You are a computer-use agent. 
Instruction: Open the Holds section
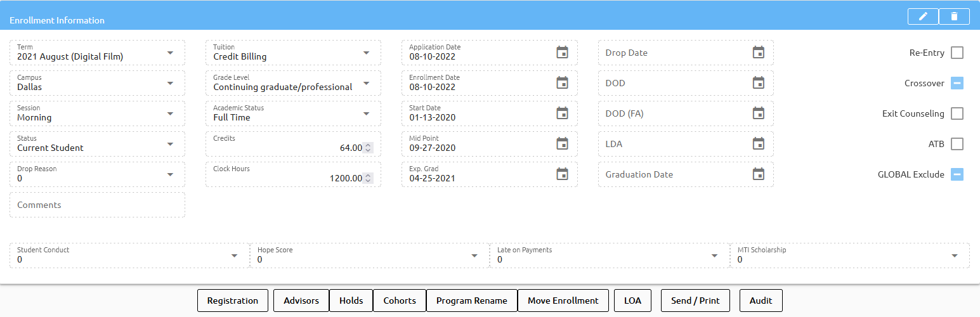pos(351,301)
